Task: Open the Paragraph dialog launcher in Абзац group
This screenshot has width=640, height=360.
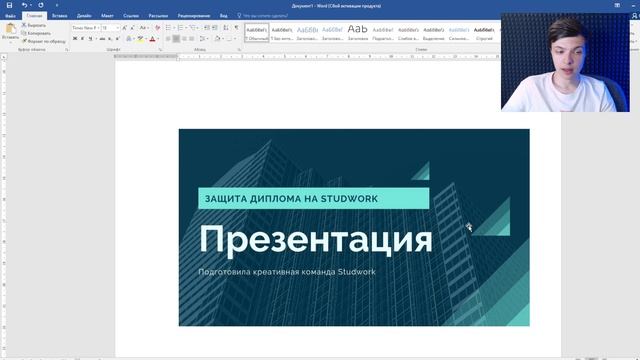Action: 239,49
